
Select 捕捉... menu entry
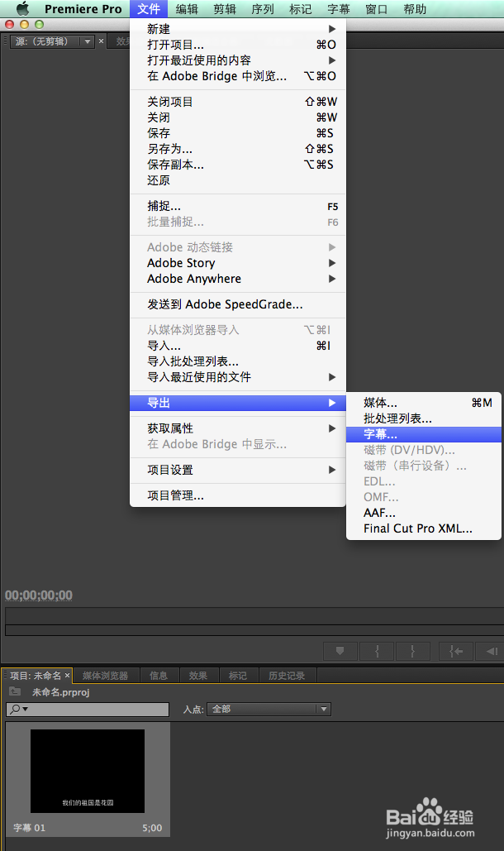pos(238,206)
